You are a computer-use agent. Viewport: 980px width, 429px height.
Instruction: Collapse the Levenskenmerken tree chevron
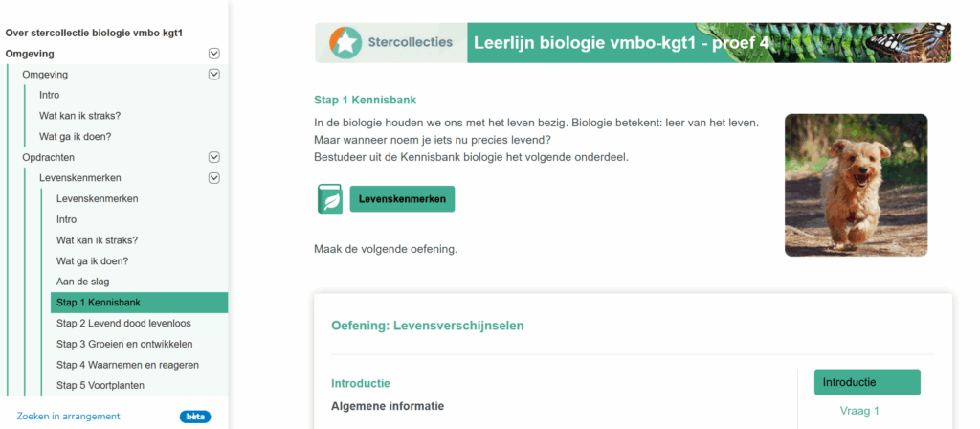tap(214, 177)
